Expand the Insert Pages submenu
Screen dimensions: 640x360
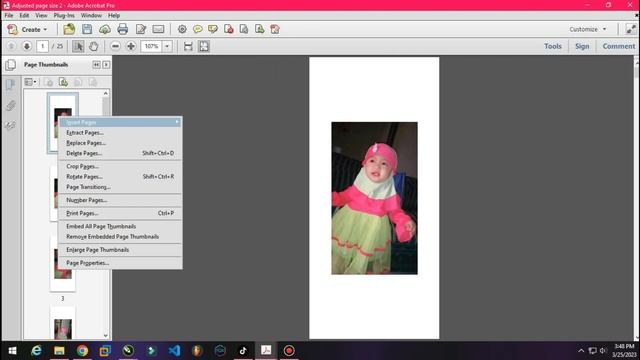(121, 122)
